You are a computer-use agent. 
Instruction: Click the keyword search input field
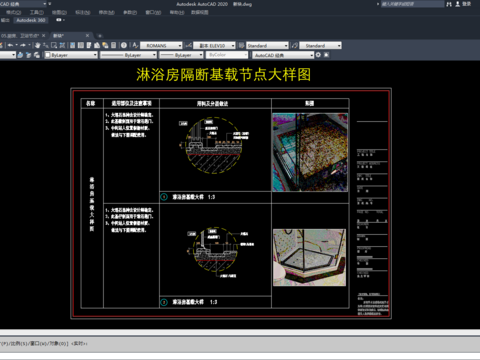(x=412, y=4)
